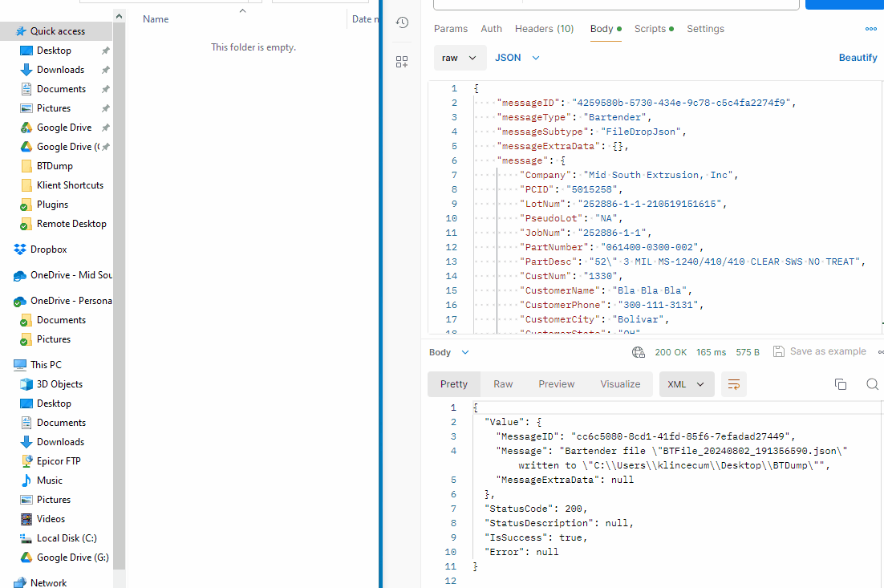Toggle response line wrap icon
This screenshot has height=588, width=884.
(x=733, y=384)
